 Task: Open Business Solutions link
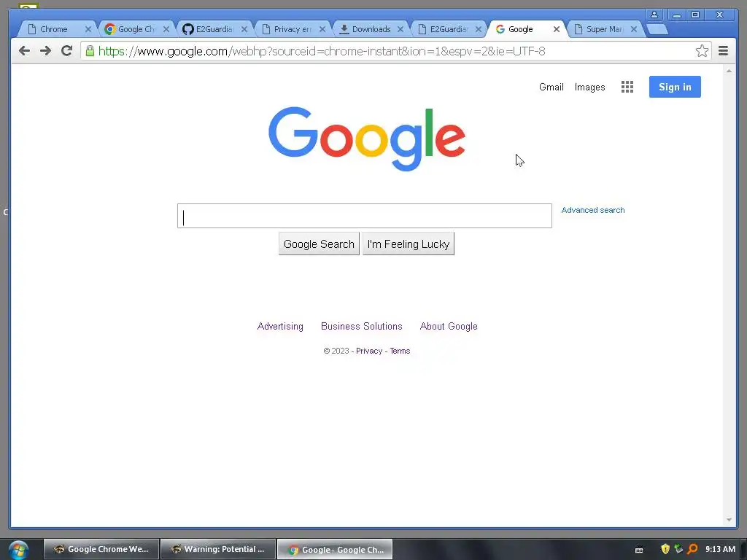click(362, 326)
